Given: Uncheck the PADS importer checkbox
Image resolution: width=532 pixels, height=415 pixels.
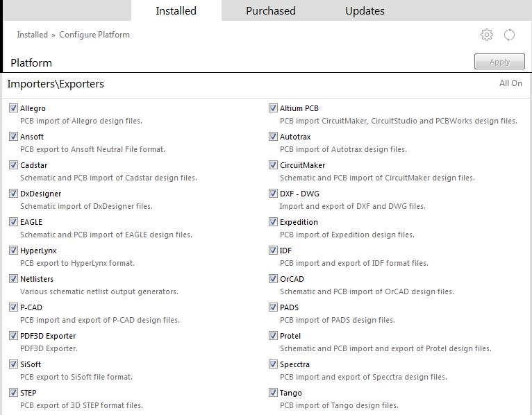Looking at the screenshot, I should coord(273,307).
